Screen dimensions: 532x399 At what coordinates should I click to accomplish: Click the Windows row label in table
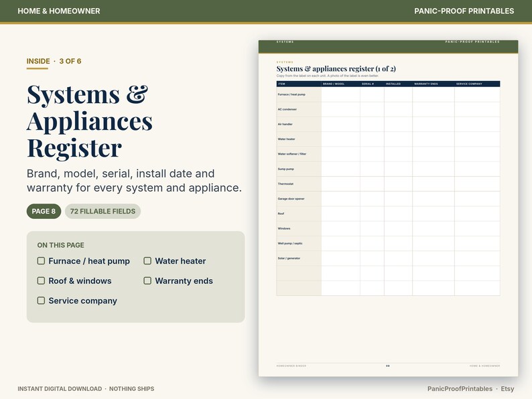pos(284,229)
